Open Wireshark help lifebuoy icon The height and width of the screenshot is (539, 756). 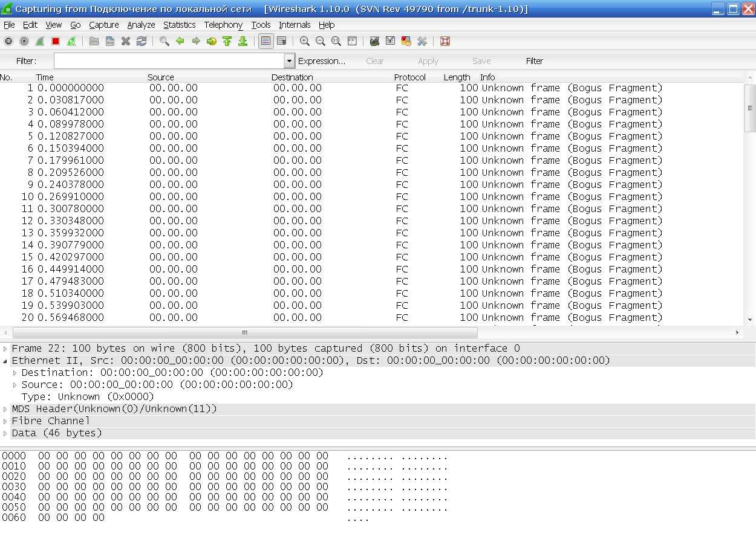point(445,41)
